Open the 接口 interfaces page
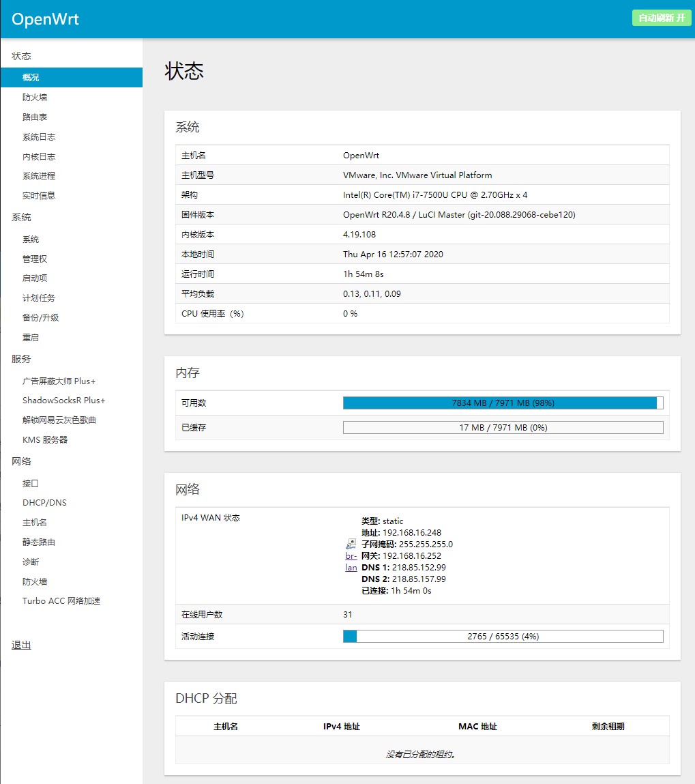695x784 pixels. pyautogui.click(x=31, y=484)
